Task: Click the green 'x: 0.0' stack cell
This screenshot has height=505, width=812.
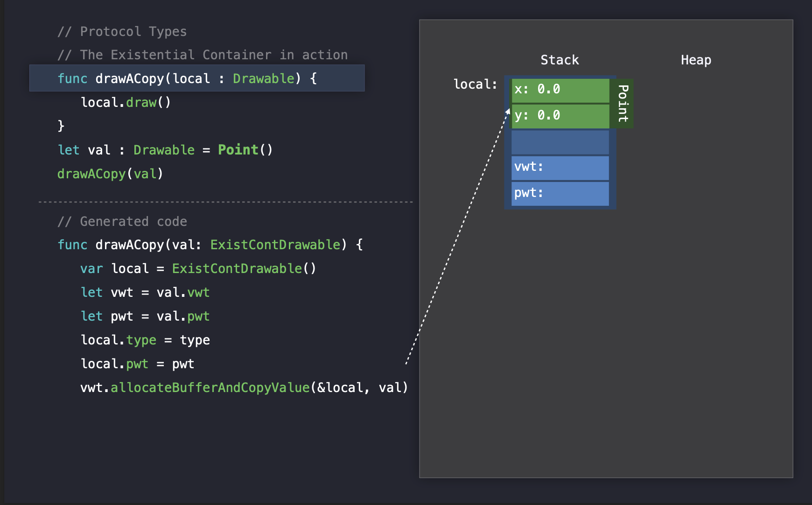Action: point(560,90)
